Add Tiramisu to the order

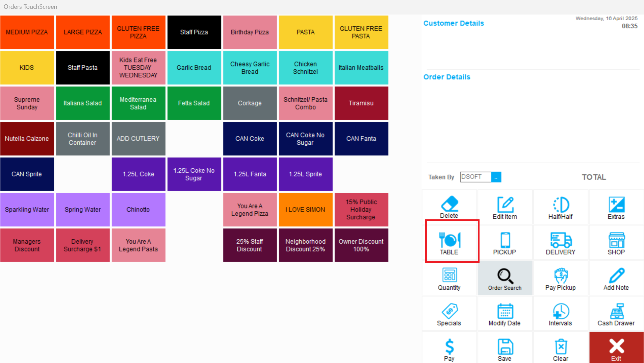[361, 103]
